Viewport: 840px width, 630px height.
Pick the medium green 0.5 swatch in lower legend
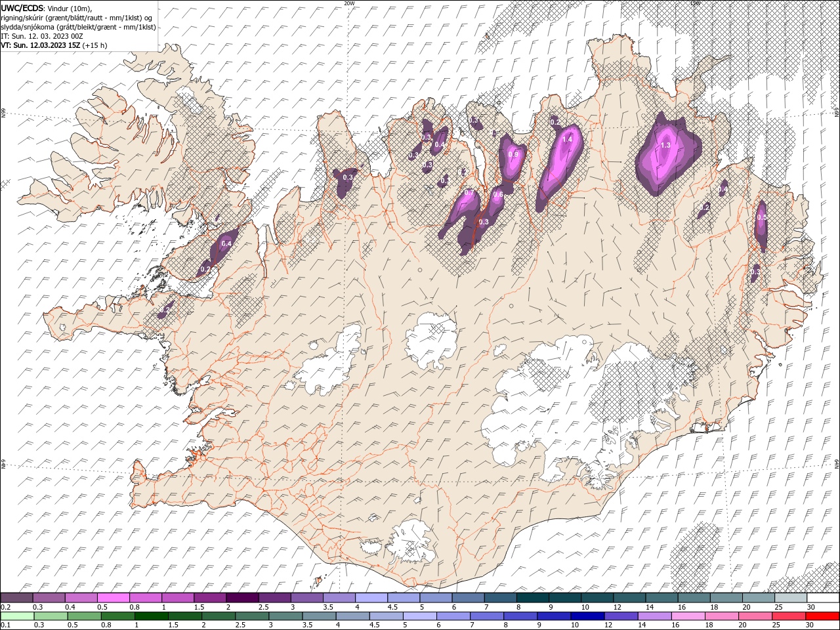(85, 616)
